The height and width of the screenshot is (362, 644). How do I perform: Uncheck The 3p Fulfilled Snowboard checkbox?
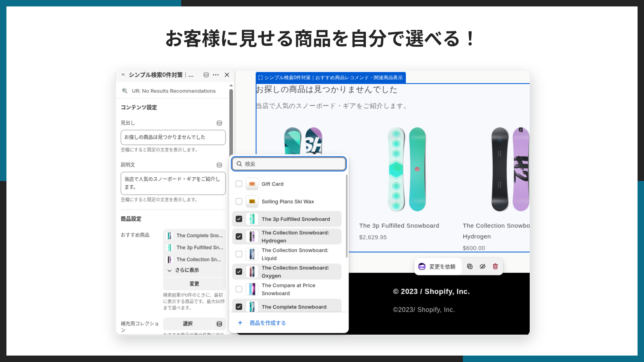pos(239,219)
